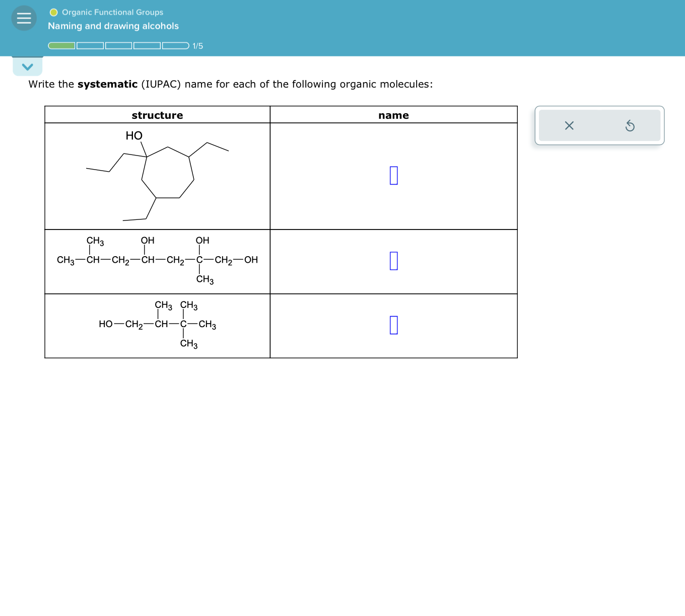Click the condensed formula of the second molecule

coord(157,260)
